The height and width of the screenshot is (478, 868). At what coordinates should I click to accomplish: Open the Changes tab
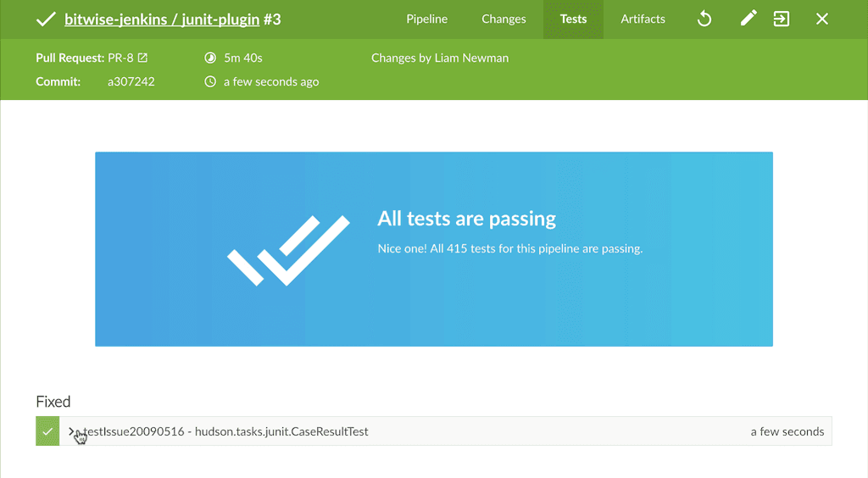click(x=504, y=19)
